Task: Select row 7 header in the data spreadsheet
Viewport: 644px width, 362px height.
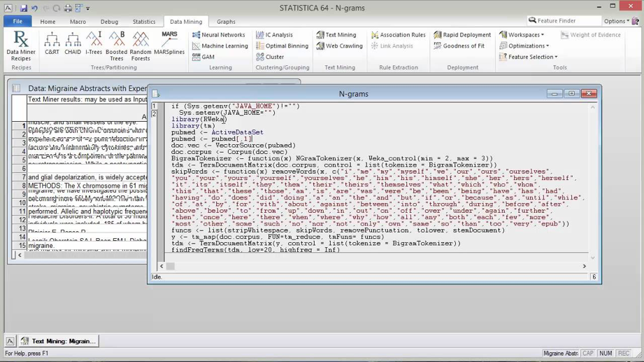Action: [20, 177]
